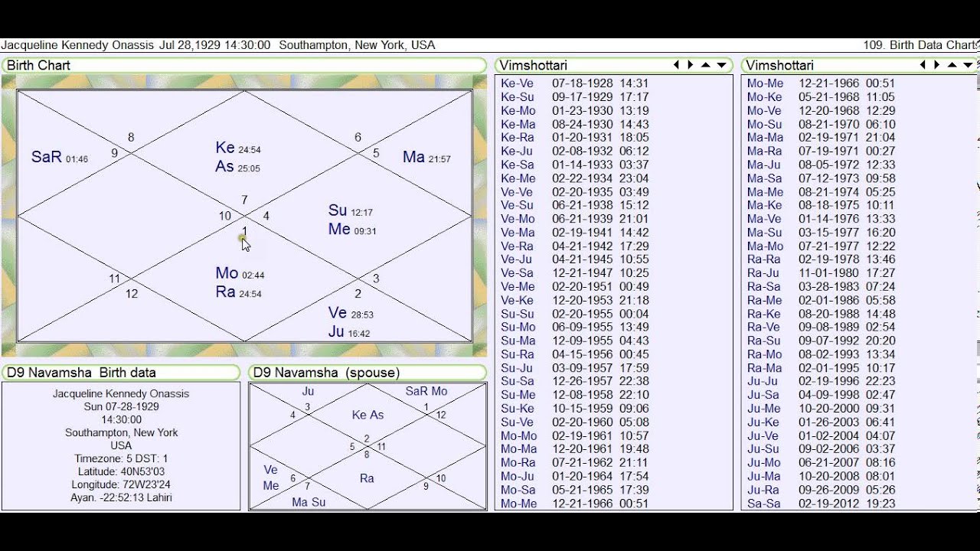Select Ju 16:42 in birth chart
This screenshot has height=551, width=980.
point(349,332)
